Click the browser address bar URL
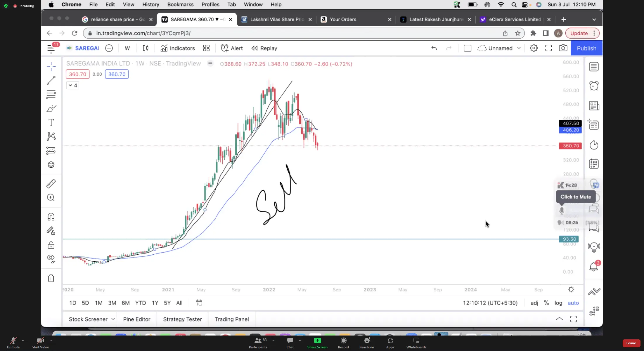 click(x=143, y=33)
